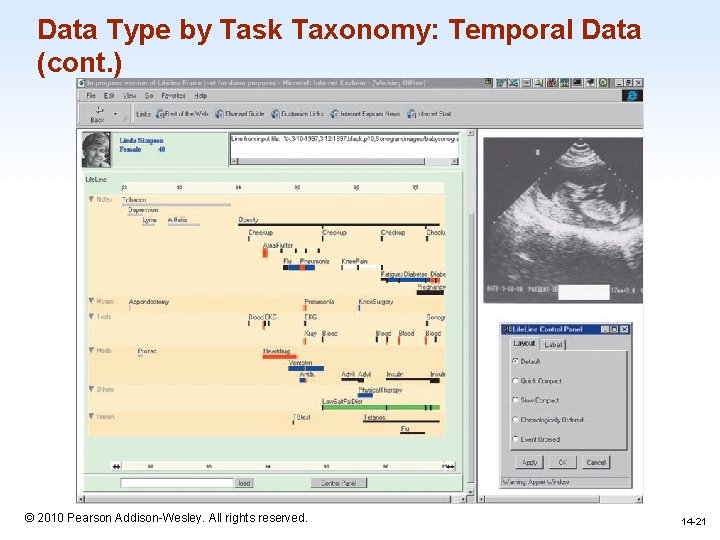The width and height of the screenshot is (720, 540).
Task: Close the LifeLine Control Panel window
Action: (624, 329)
